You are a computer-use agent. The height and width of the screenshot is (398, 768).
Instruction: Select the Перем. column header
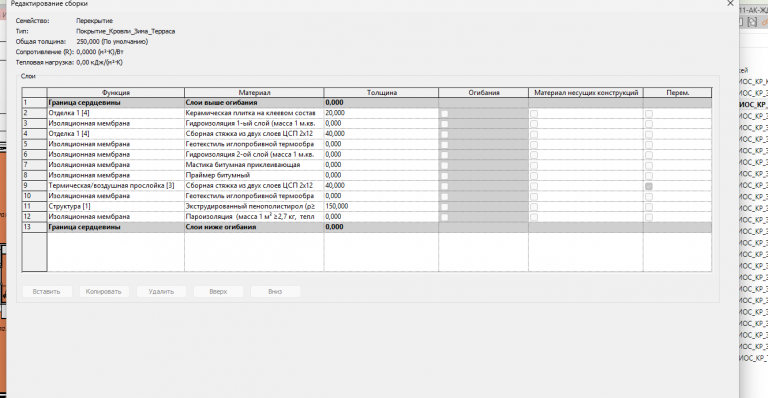coord(677,93)
